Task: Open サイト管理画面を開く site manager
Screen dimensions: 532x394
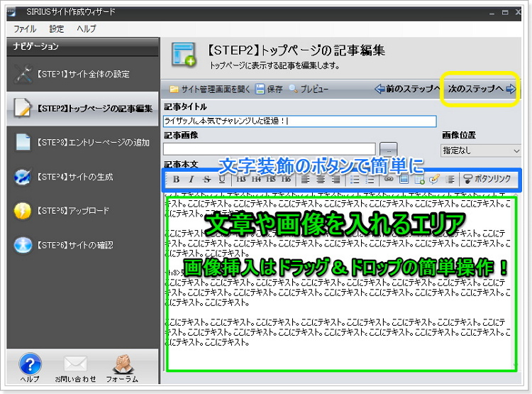Action: 210,89
